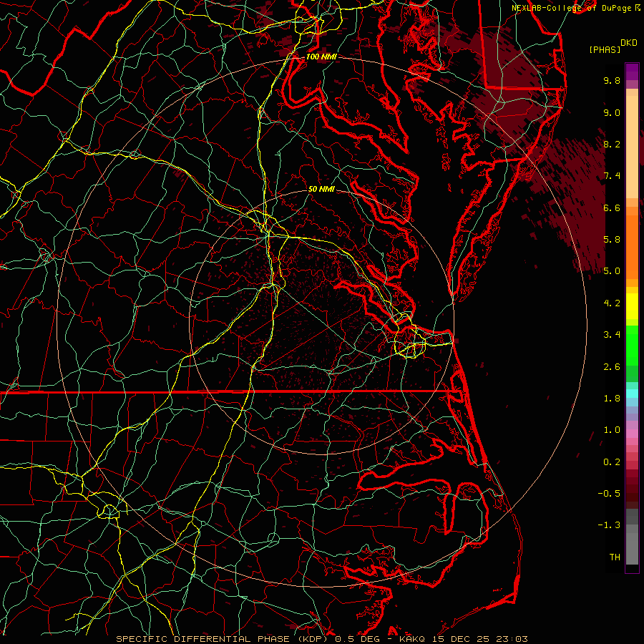The width and height of the screenshot is (644, 644).
Task: Select the 9.8 value on the scale
Action: click(x=612, y=80)
